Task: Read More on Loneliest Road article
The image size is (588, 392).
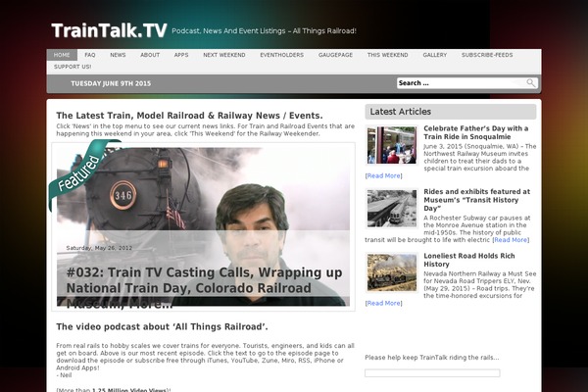Action: coord(383,303)
